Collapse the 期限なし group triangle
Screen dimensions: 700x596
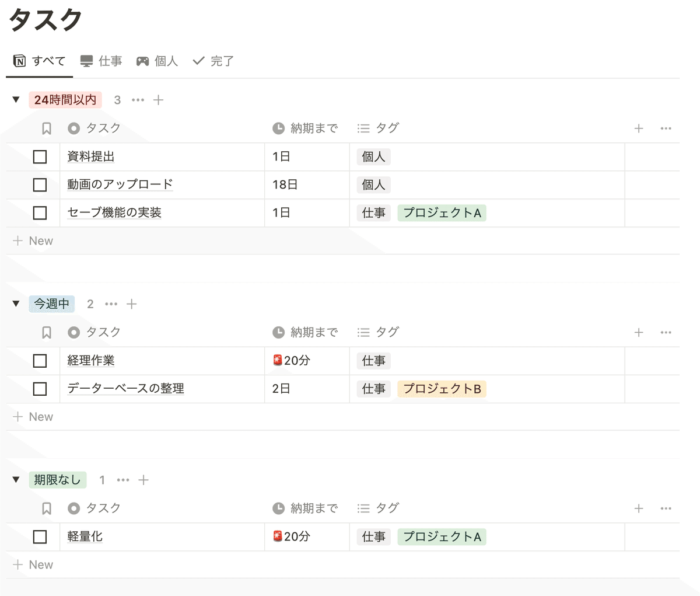(x=16, y=479)
